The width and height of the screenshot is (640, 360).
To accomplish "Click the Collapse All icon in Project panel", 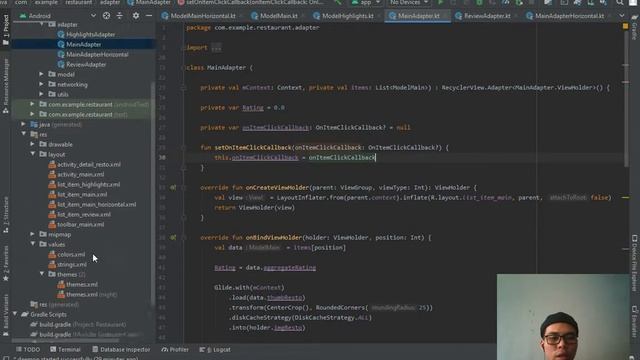I will point(120,16).
